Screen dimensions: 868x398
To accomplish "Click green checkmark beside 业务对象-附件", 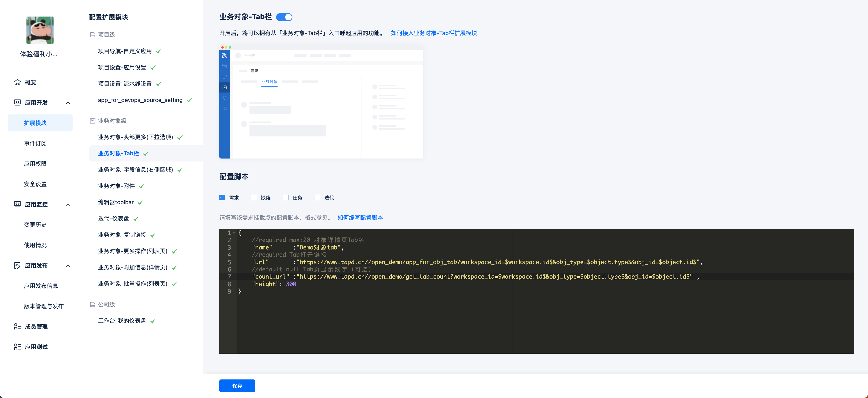I will (142, 186).
